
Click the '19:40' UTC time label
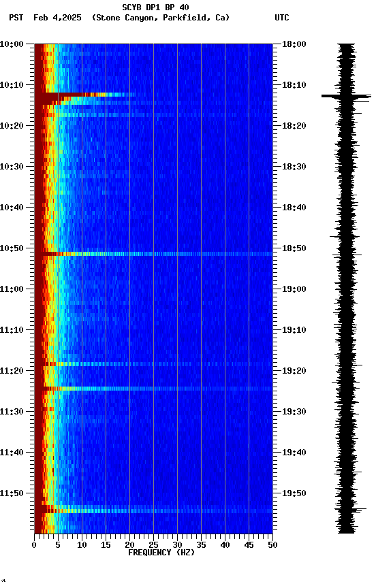pos(294,453)
